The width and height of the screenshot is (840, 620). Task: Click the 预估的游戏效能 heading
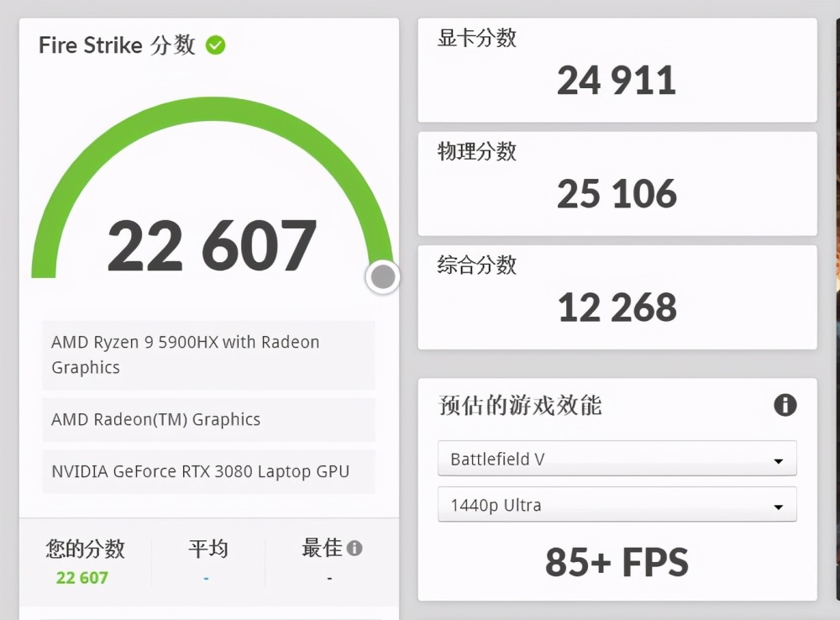coord(520,405)
